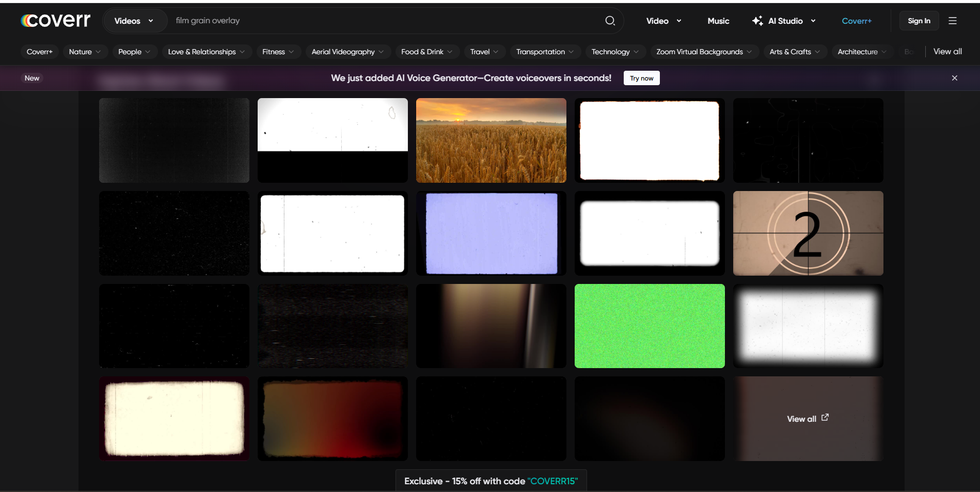980x492 pixels.
Task: Expand the Technology category dropdown
Action: pyautogui.click(x=615, y=52)
